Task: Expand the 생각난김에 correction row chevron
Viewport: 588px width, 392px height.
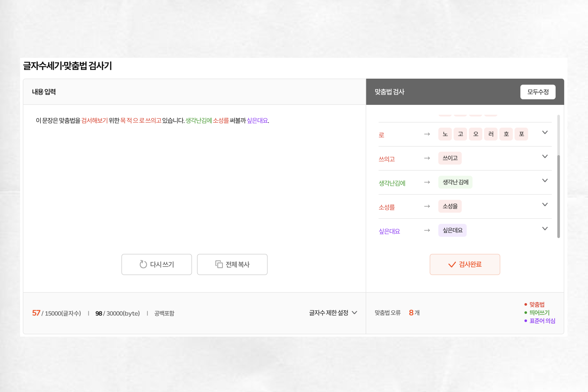Action: click(545, 181)
